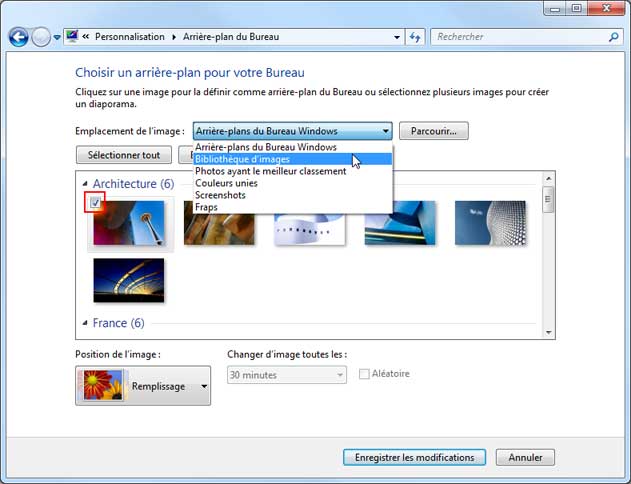The image size is (631, 484).
Task: Click the double chevron before Personnalisation
Action: click(86, 37)
